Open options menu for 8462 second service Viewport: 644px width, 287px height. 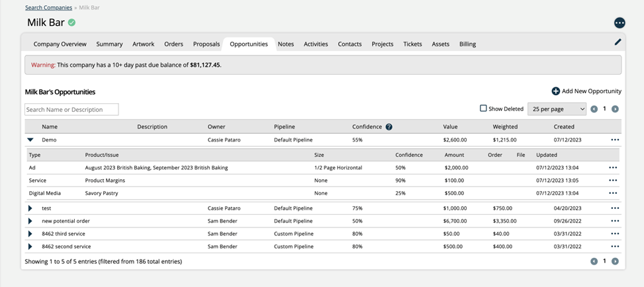pos(615,247)
